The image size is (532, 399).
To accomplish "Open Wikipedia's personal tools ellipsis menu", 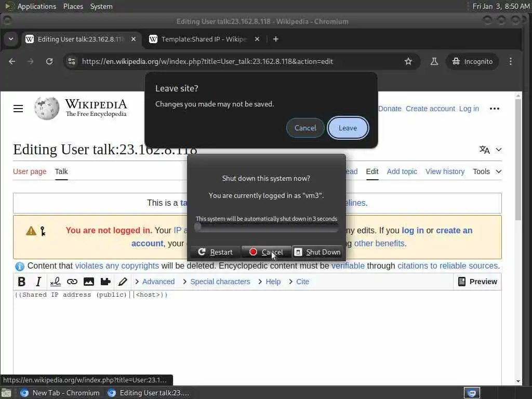I will (x=495, y=109).
